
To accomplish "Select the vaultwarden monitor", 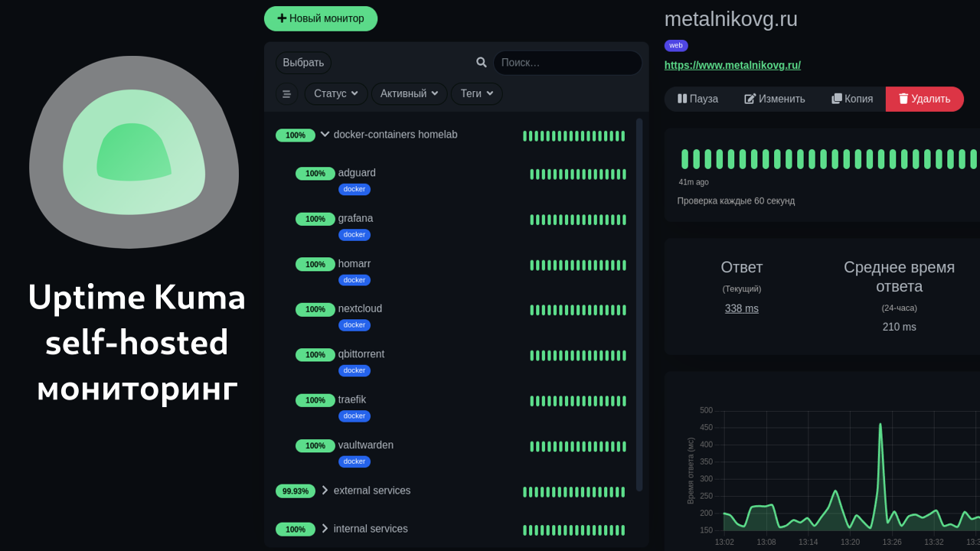I will click(365, 445).
